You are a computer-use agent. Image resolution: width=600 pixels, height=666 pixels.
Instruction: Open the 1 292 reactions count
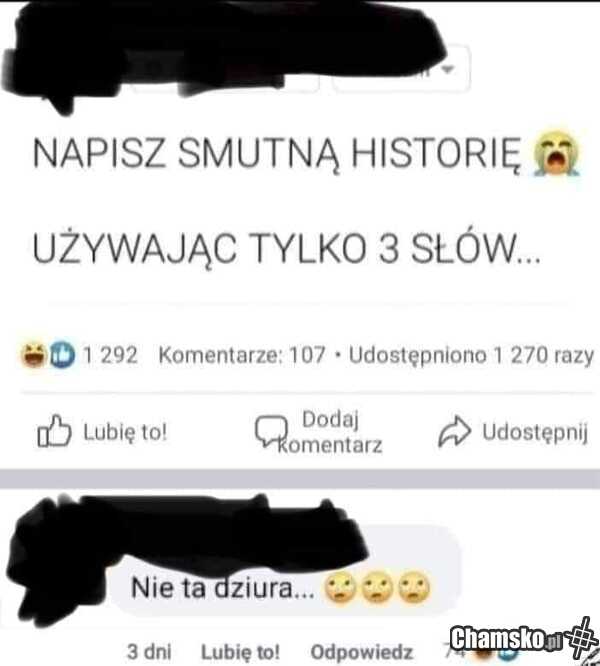110,355
